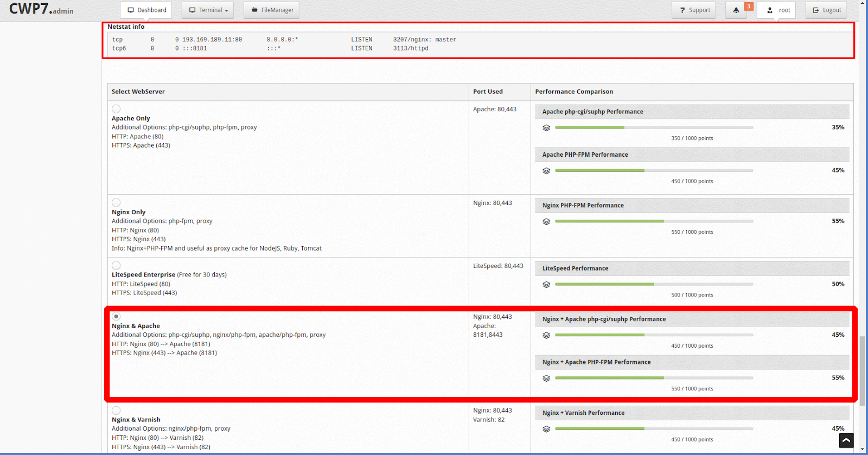Click the Nginx PHP-FPM 55% progress bar
Screen dimensions: 868x455
(654, 221)
